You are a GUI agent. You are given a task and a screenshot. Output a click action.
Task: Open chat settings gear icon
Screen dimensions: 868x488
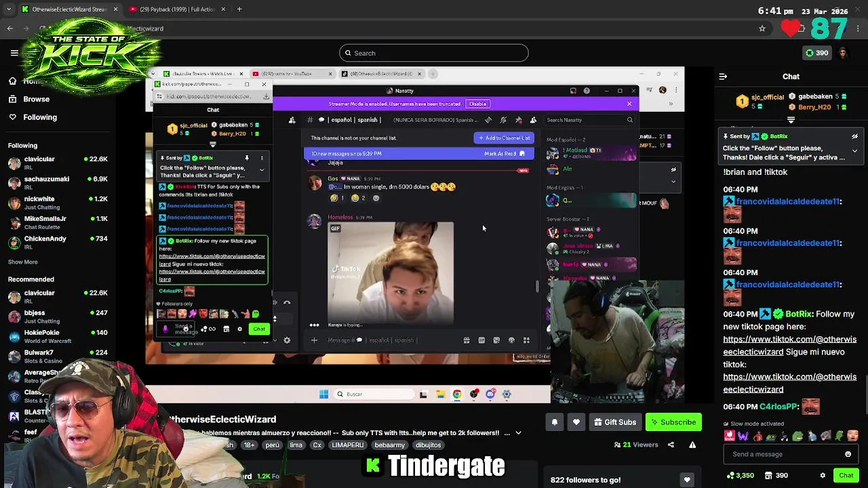(x=823, y=476)
